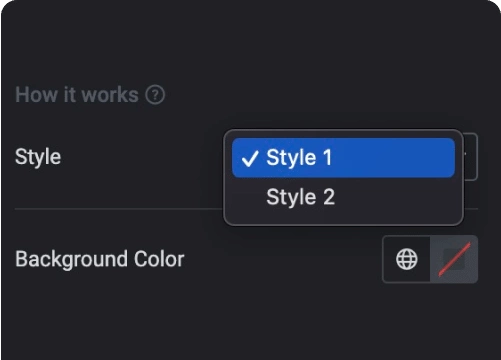Click the checkmark beside Style 1
The height and width of the screenshot is (360, 501).
click(250, 158)
